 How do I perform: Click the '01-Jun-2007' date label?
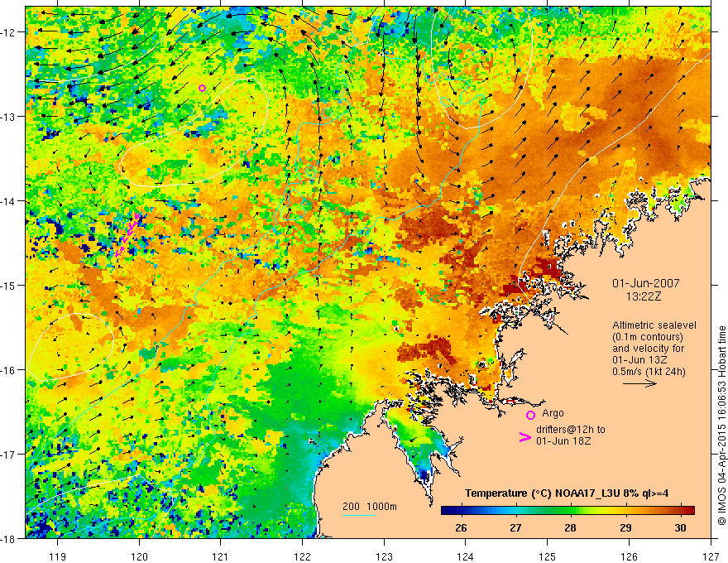(x=646, y=283)
